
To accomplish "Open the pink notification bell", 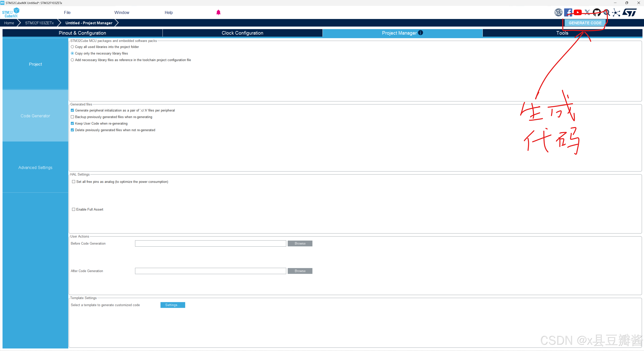I will [218, 12].
